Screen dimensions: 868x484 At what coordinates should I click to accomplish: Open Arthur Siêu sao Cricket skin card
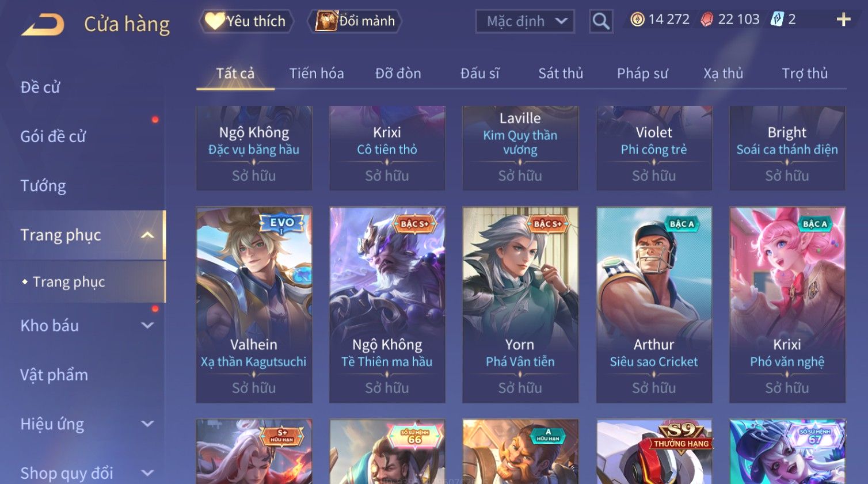pos(654,305)
